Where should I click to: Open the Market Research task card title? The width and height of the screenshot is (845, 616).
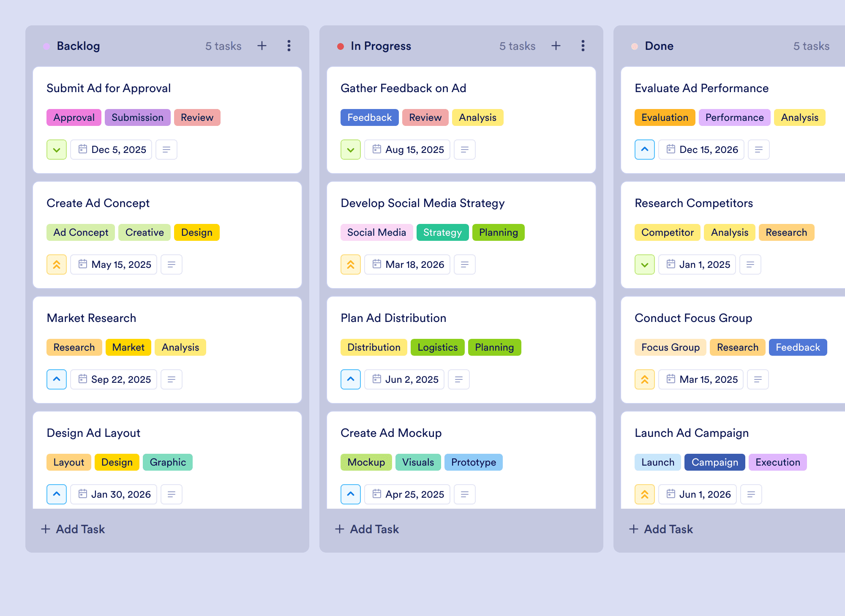click(x=92, y=318)
